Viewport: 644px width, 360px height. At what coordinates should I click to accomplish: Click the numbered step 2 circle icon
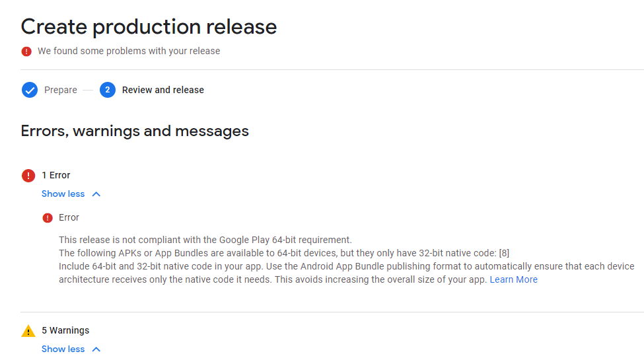pos(108,90)
